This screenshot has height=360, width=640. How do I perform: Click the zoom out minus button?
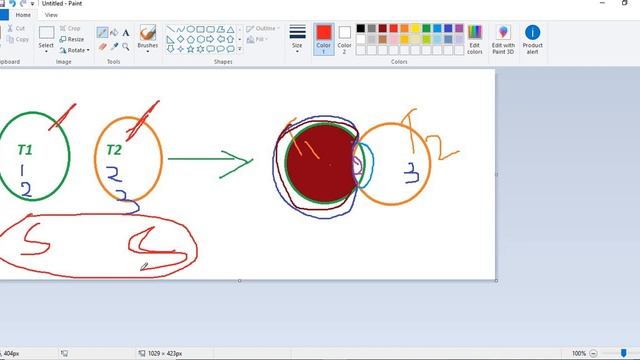click(x=593, y=353)
